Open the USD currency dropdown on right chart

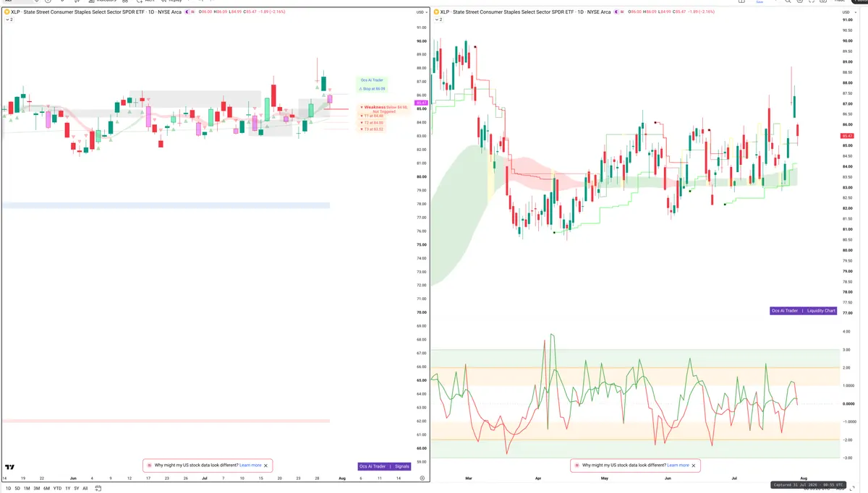(x=846, y=12)
